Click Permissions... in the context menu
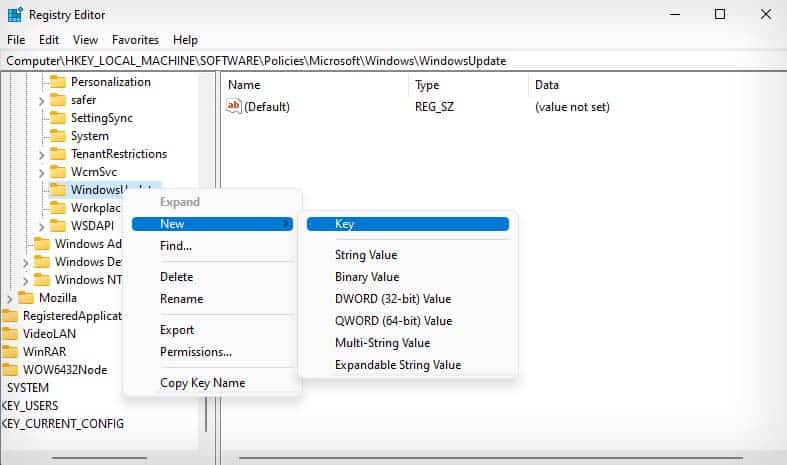 [196, 352]
